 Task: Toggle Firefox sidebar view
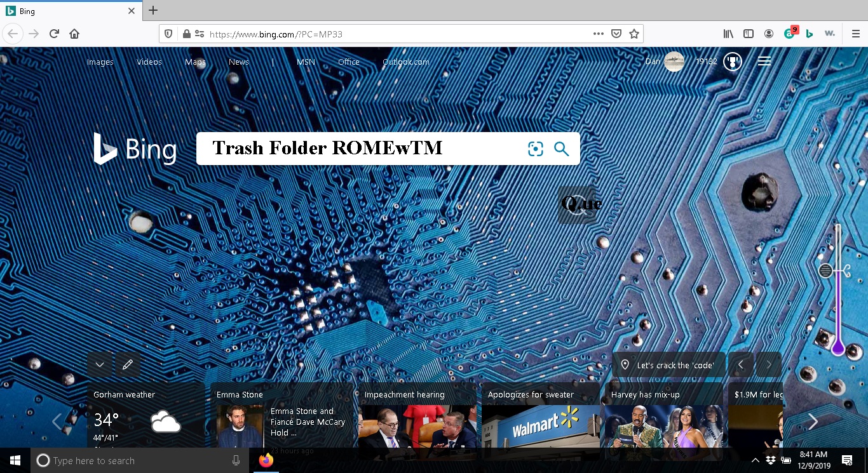749,34
